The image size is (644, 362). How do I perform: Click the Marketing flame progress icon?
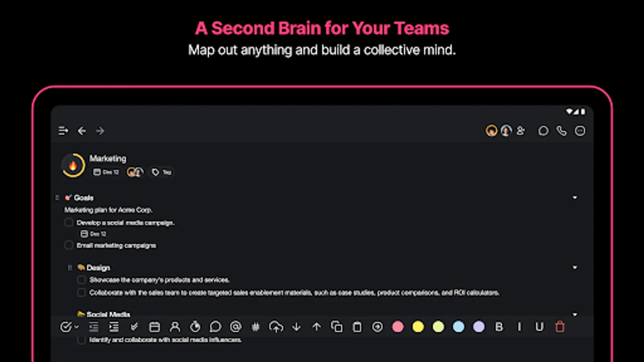[x=73, y=165]
